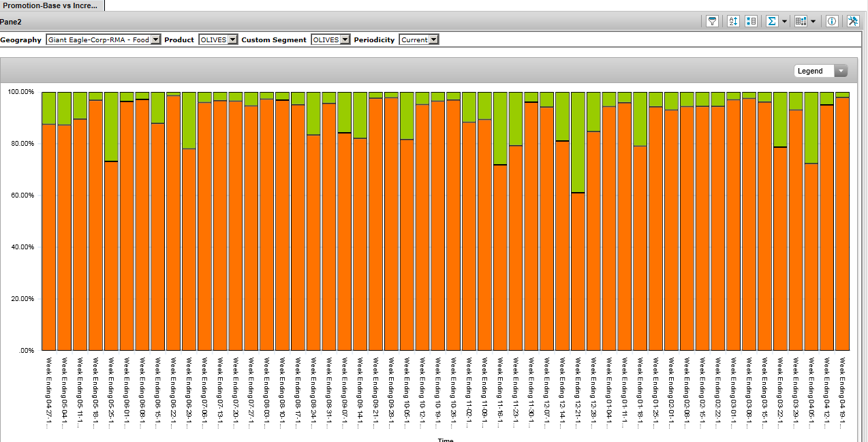Open the info icon in pane toolbar
868x442 pixels.
pyautogui.click(x=832, y=21)
